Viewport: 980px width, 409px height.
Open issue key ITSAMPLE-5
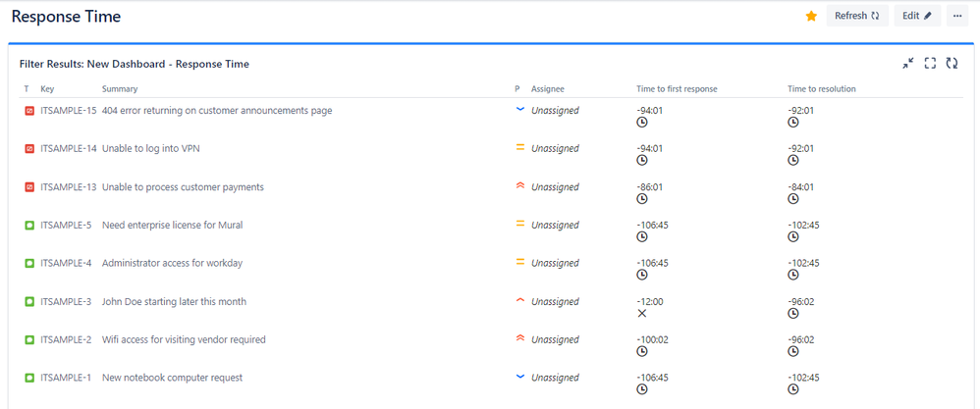(66, 225)
